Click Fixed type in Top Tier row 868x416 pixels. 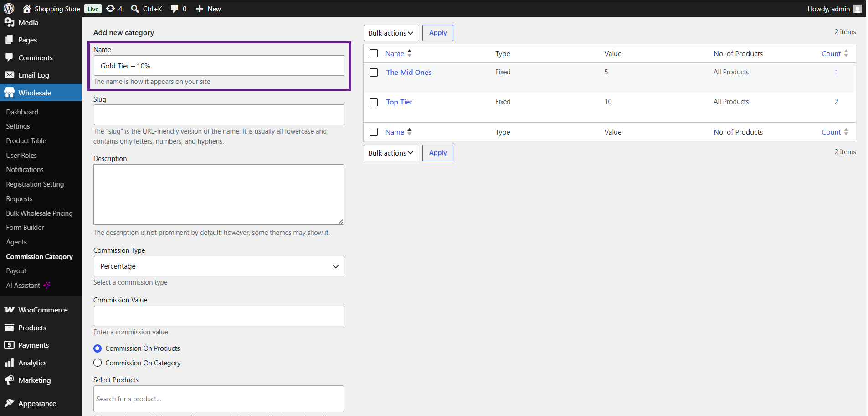click(503, 102)
